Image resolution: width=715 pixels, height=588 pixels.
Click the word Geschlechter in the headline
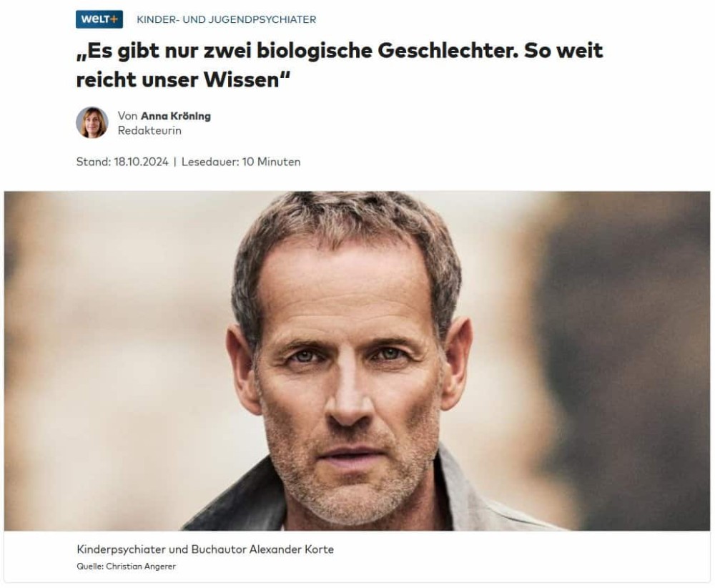point(448,51)
